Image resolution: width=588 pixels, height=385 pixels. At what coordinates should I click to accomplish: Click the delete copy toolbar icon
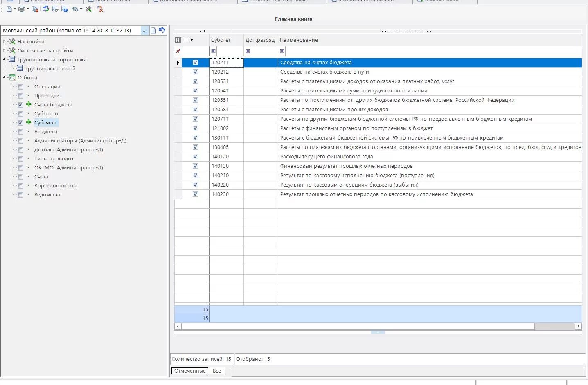[35, 9]
